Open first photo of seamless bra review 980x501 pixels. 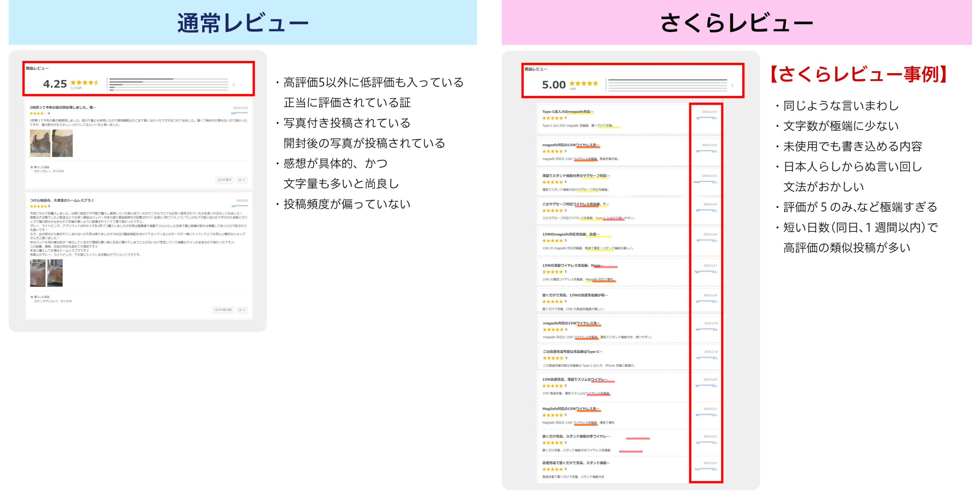point(38,273)
